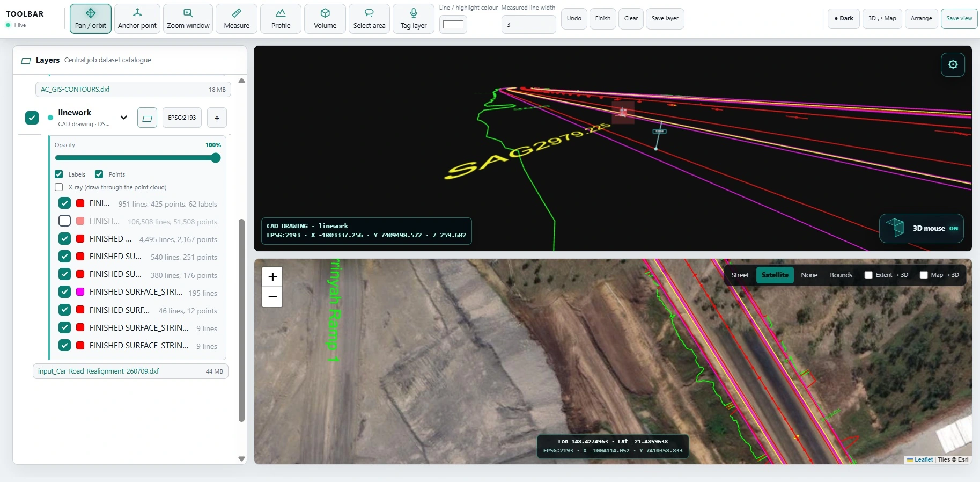The width and height of the screenshot is (980, 482).
Task: Click the locate button beside EPSG:2193
Action: click(217, 118)
